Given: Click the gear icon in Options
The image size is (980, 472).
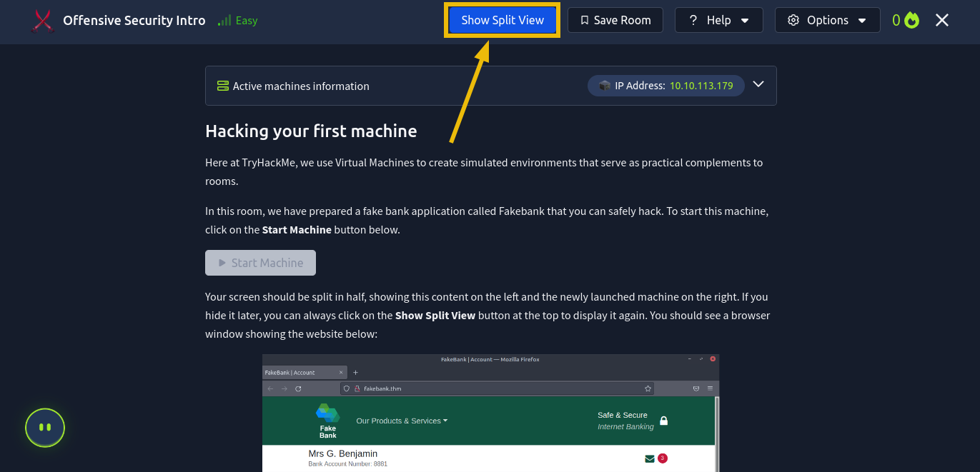Looking at the screenshot, I should pyautogui.click(x=793, y=20).
